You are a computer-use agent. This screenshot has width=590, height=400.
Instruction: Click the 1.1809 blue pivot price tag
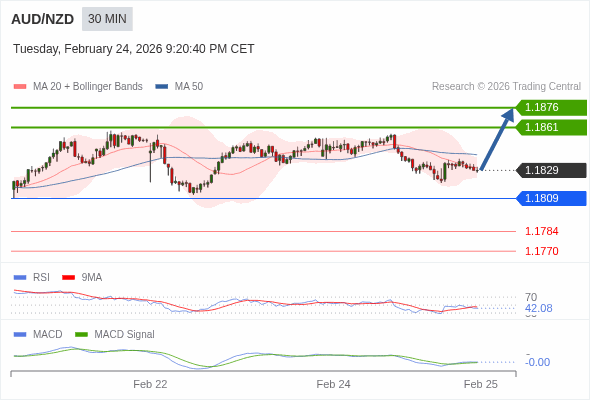pos(551,198)
